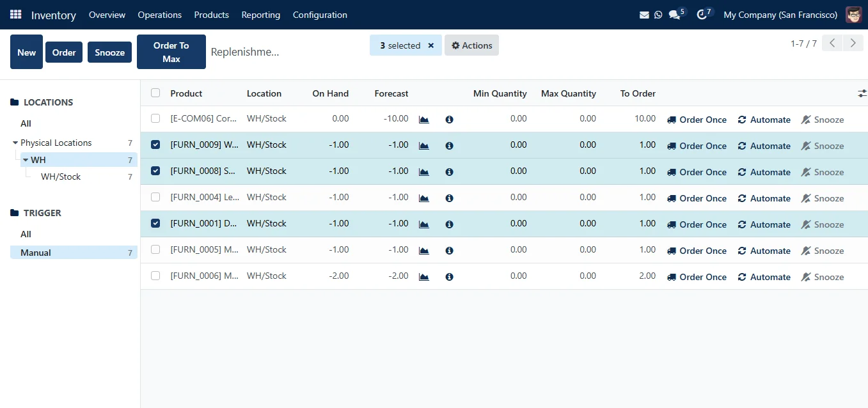This screenshot has height=408, width=868.
Task: Show info icon for FURN_0001 row
Action: point(449,224)
